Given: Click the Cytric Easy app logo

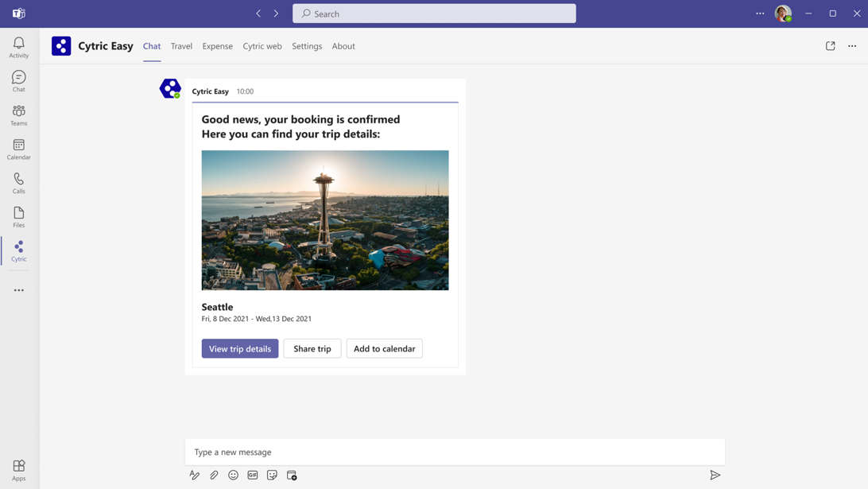Looking at the screenshot, I should (x=61, y=46).
